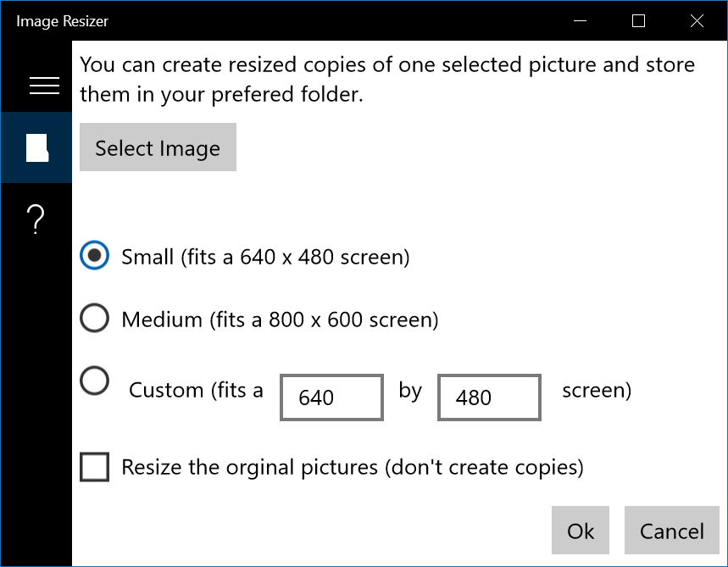
Task: Select the image page icon in the sidebar
Action: point(36,147)
